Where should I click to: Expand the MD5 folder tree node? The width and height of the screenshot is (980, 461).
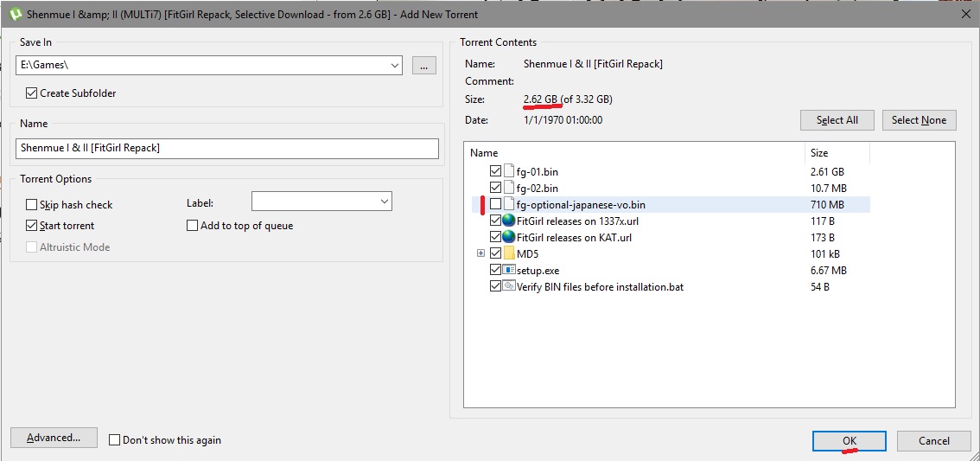click(480, 253)
